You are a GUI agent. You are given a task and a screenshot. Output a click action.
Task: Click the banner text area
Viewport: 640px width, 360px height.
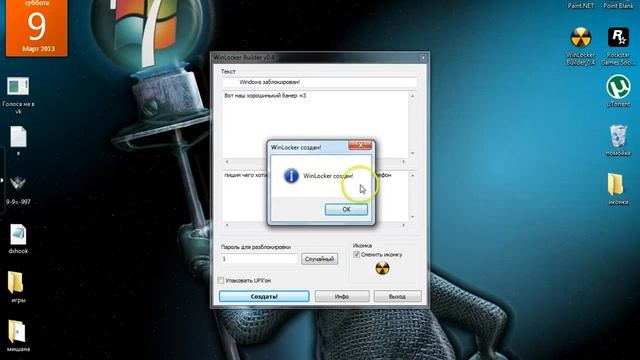[x=315, y=124]
